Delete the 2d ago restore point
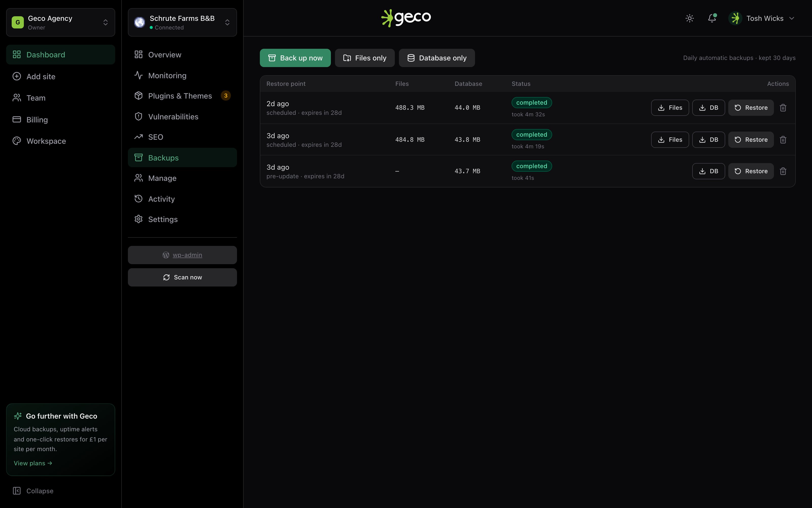 click(783, 108)
